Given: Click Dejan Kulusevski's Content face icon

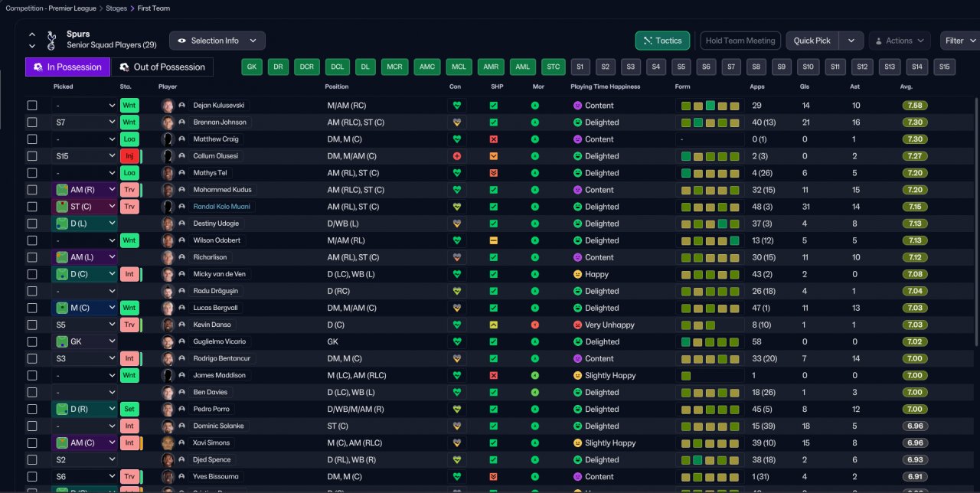Looking at the screenshot, I should coord(577,106).
